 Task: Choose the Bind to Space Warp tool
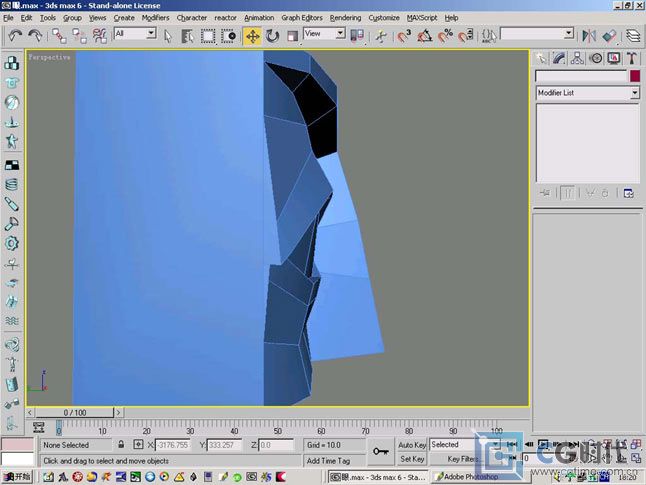(100, 36)
